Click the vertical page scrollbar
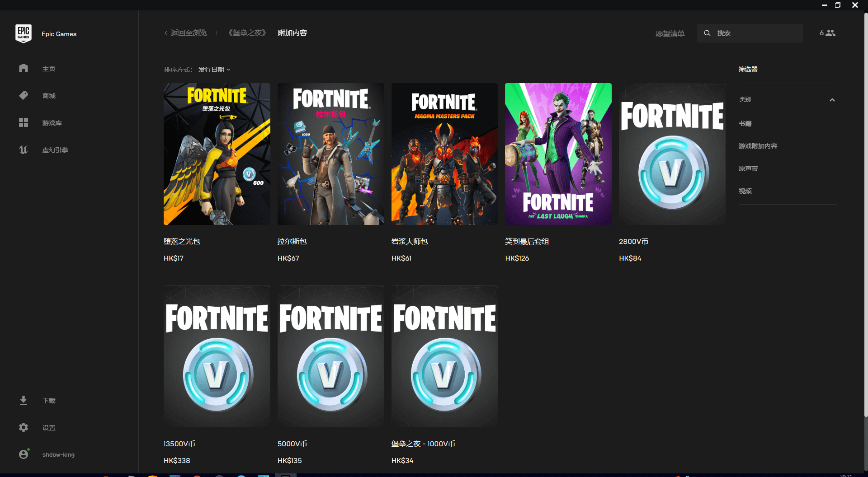 point(865,215)
